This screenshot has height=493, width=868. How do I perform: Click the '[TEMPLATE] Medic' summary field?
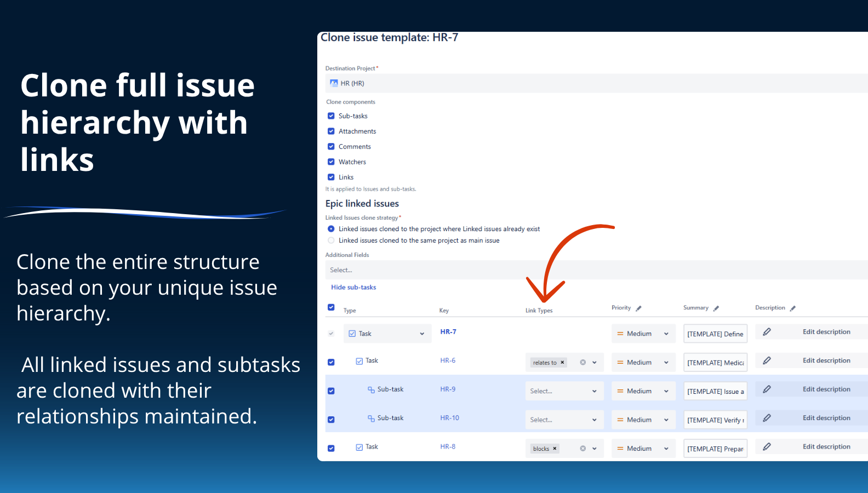coord(715,363)
